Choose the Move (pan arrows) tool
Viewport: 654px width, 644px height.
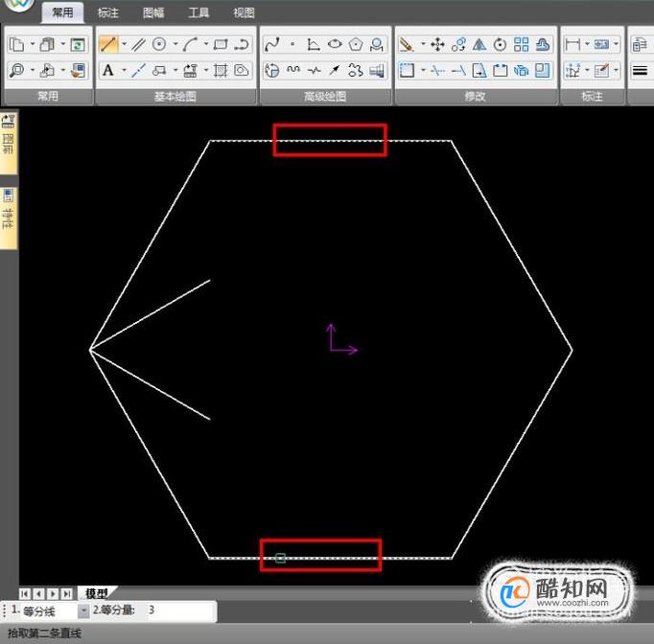(x=437, y=44)
